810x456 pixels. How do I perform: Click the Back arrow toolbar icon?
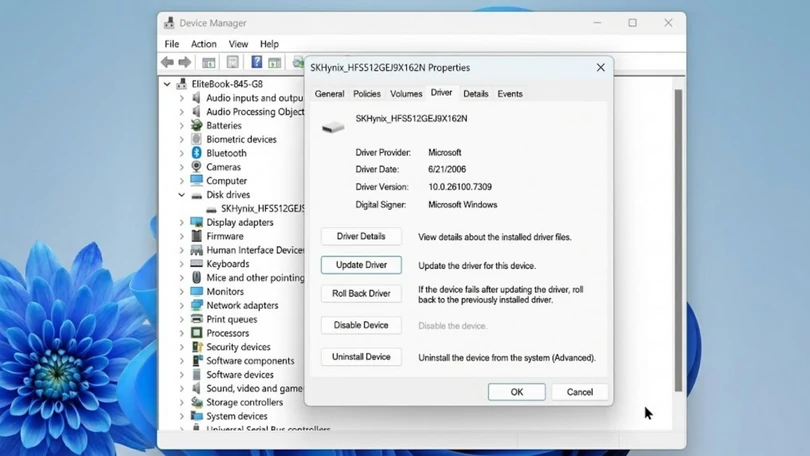click(167, 62)
